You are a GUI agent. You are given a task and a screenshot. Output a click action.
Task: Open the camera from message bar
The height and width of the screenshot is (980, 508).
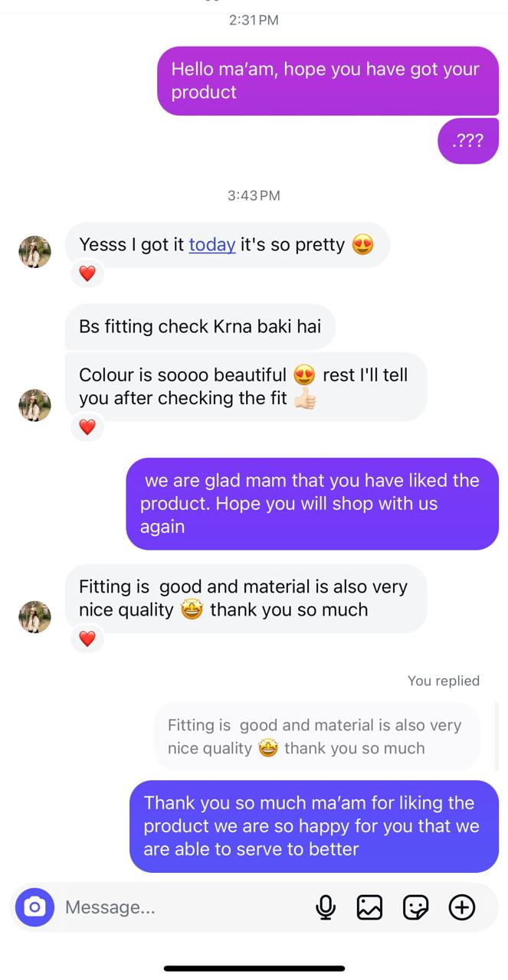coord(34,907)
